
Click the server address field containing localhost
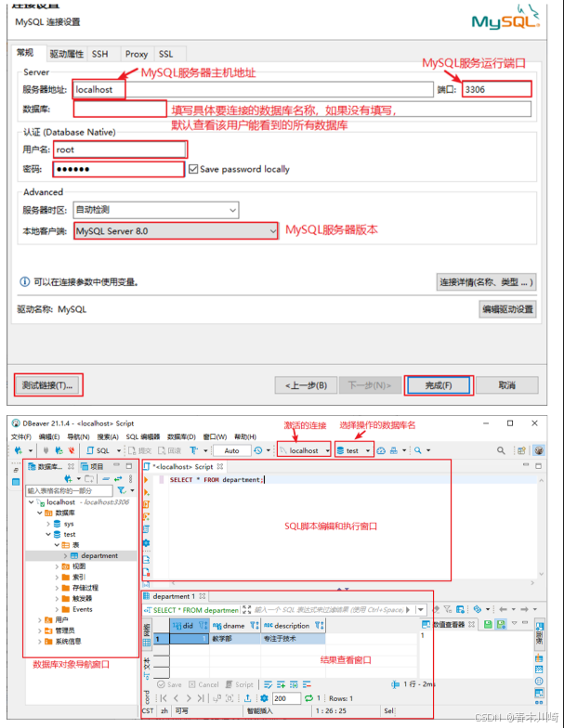(253, 89)
